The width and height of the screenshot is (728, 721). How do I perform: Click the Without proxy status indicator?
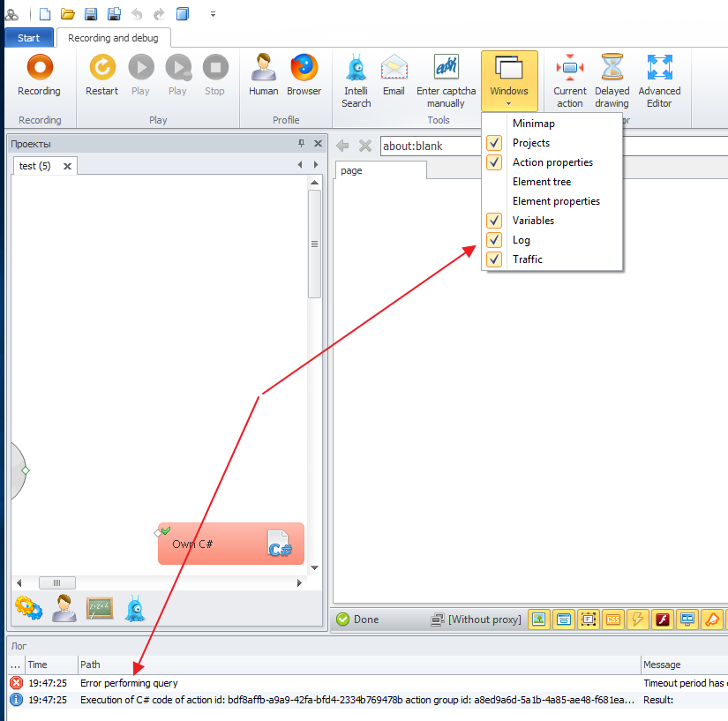(x=477, y=620)
